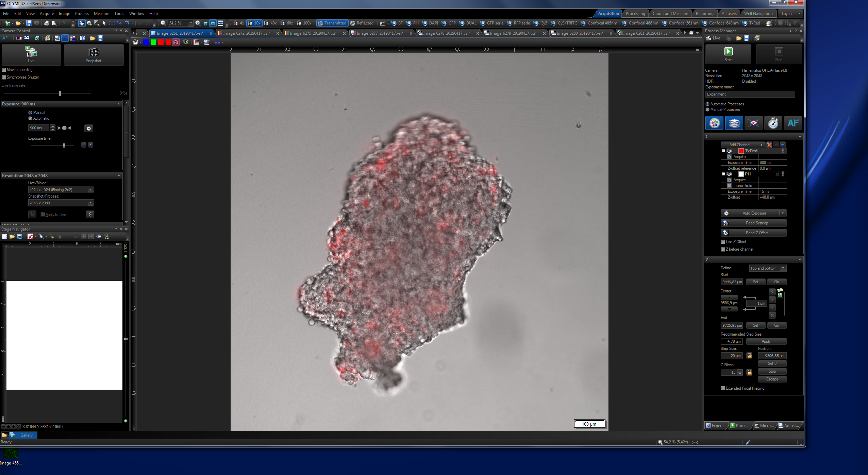
Task: Enable the Z-stack acquisition icon
Action: pos(734,123)
